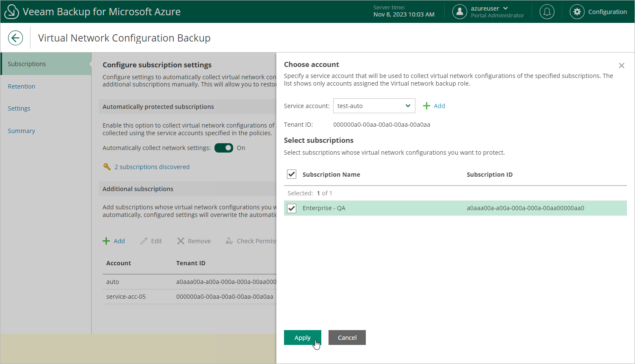Open the notifications bell
The height and width of the screenshot is (364, 635).
[x=547, y=12]
